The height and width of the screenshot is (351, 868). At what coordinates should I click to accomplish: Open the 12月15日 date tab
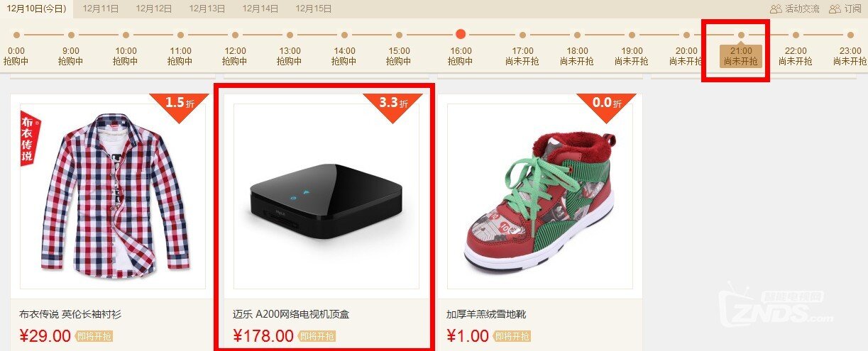(x=314, y=9)
